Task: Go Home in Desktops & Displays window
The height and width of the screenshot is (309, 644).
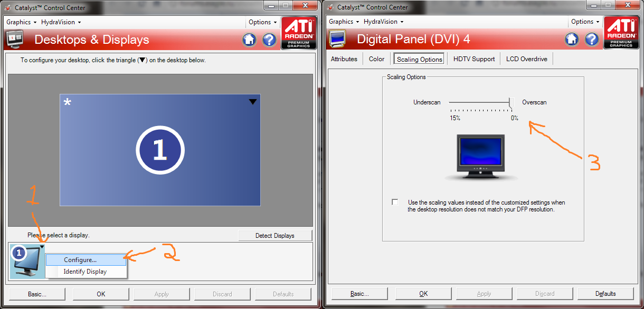Action: click(249, 40)
